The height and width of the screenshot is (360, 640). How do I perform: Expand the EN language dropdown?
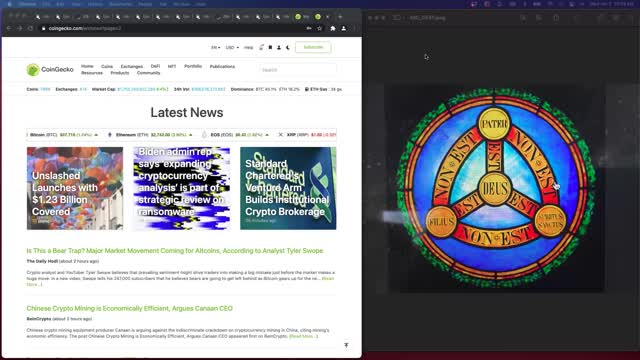click(x=215, y=47)
